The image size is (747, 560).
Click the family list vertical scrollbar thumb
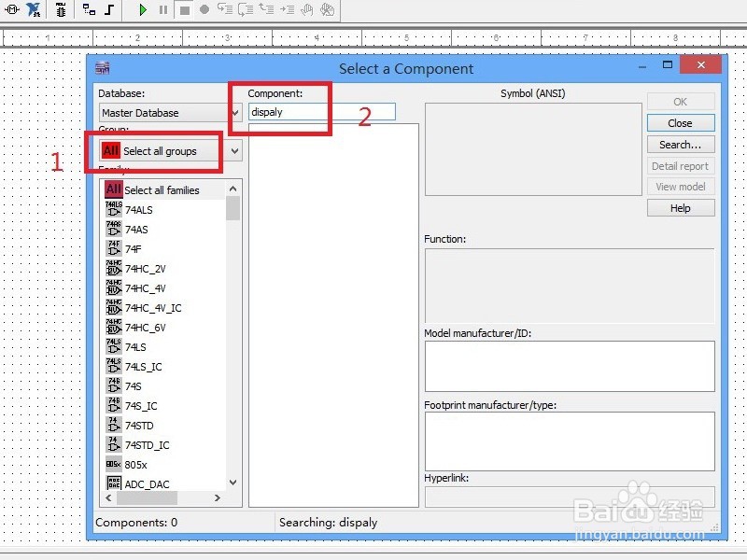tap(233, 208)
